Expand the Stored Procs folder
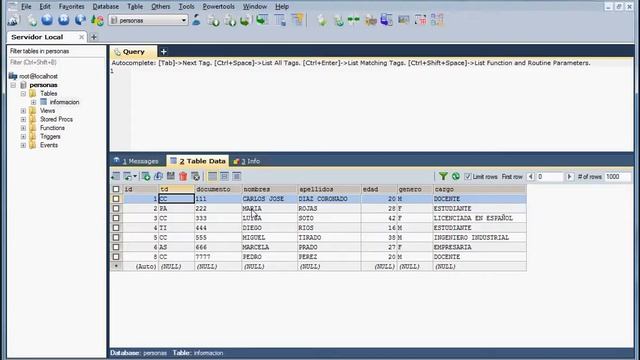The image size is (640, 360). [23, 119]
